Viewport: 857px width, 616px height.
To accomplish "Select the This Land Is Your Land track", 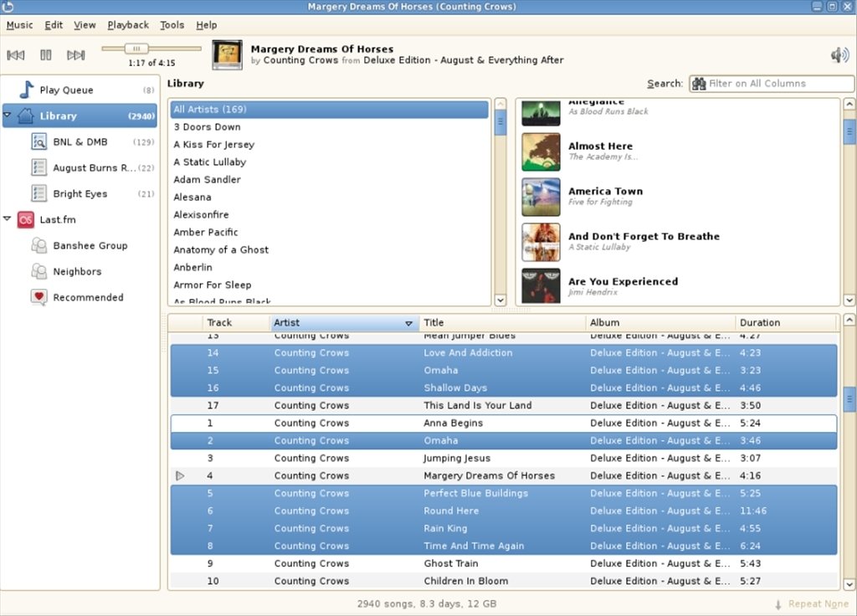I will pyautogui.click(x=503, y=406).
